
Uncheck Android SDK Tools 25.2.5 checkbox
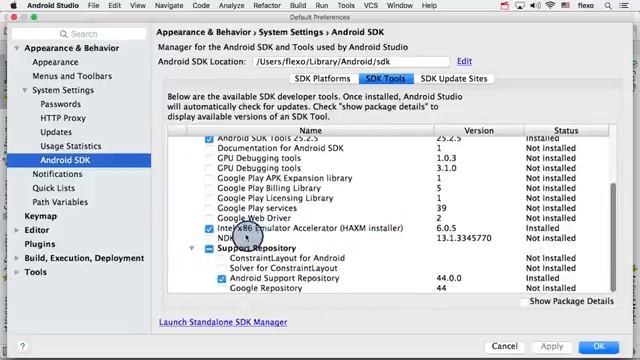[209, 139]
